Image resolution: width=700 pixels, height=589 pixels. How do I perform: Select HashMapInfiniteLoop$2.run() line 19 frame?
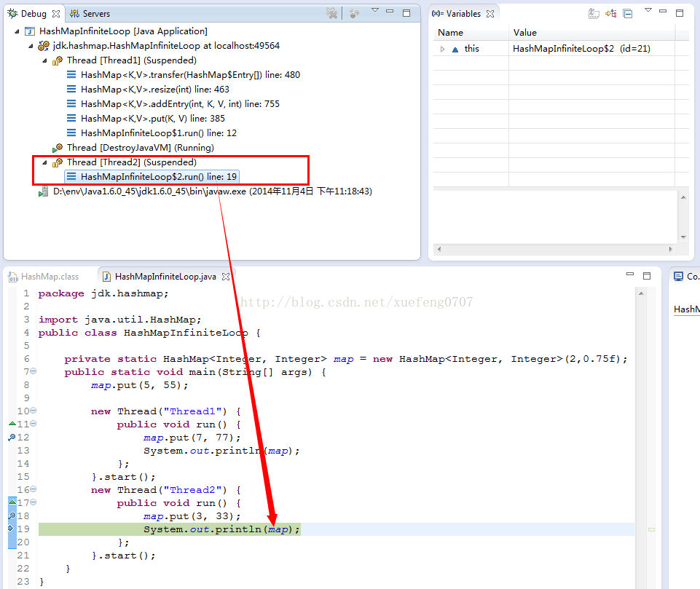click(x=159, y=177)
